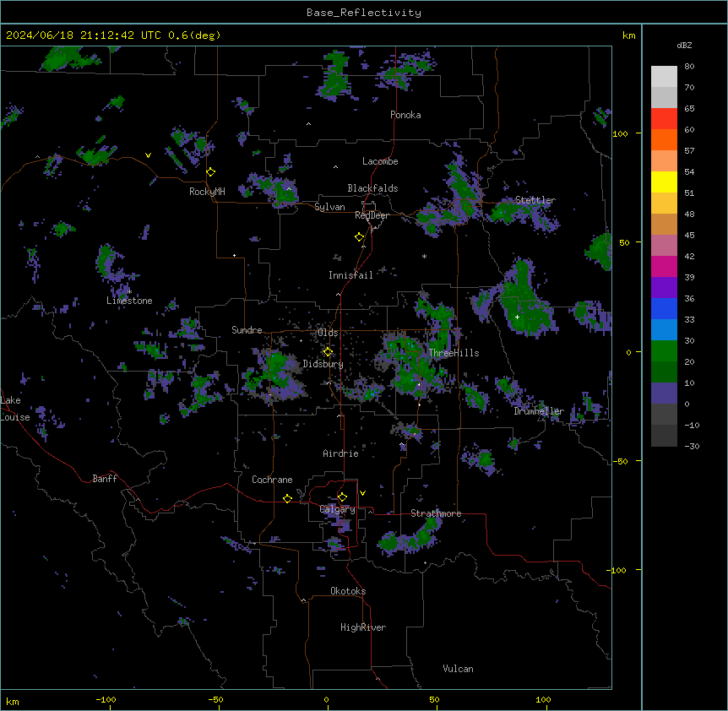This screenshot has width=728, height=711.
Task: Click the Banff label
Action: [x=105, y=479]
